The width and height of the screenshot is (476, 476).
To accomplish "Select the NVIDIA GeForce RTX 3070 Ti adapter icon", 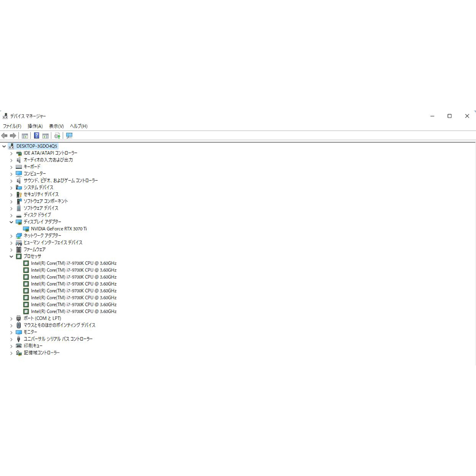I will [x=26, y=229].
